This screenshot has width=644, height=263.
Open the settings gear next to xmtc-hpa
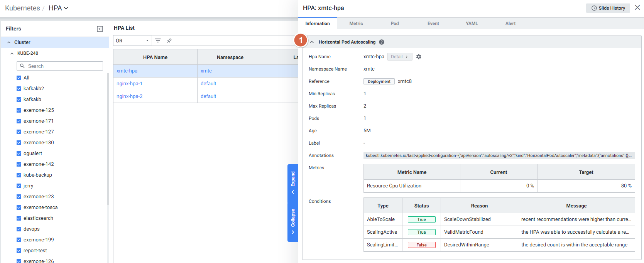pos(419,57)
